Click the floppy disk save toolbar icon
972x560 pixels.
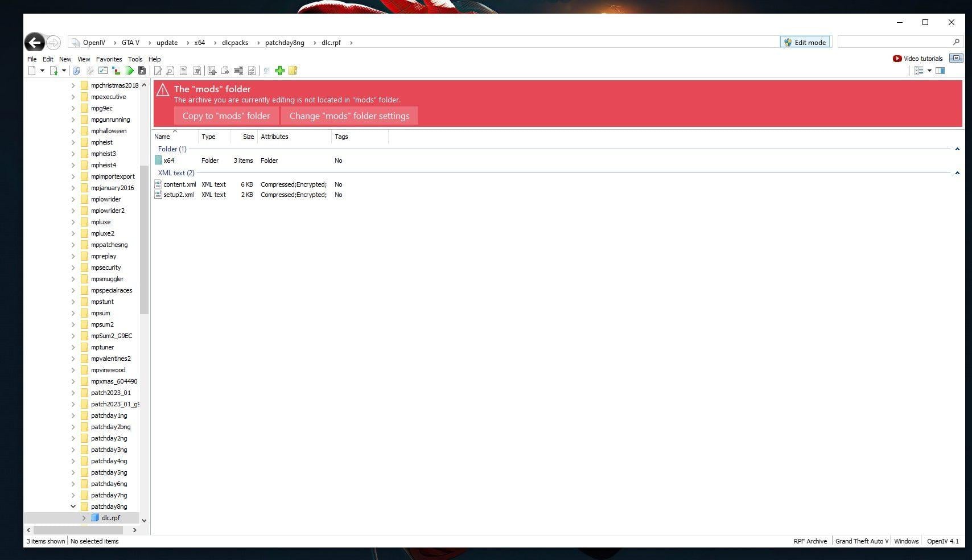(x=142, y=71)
